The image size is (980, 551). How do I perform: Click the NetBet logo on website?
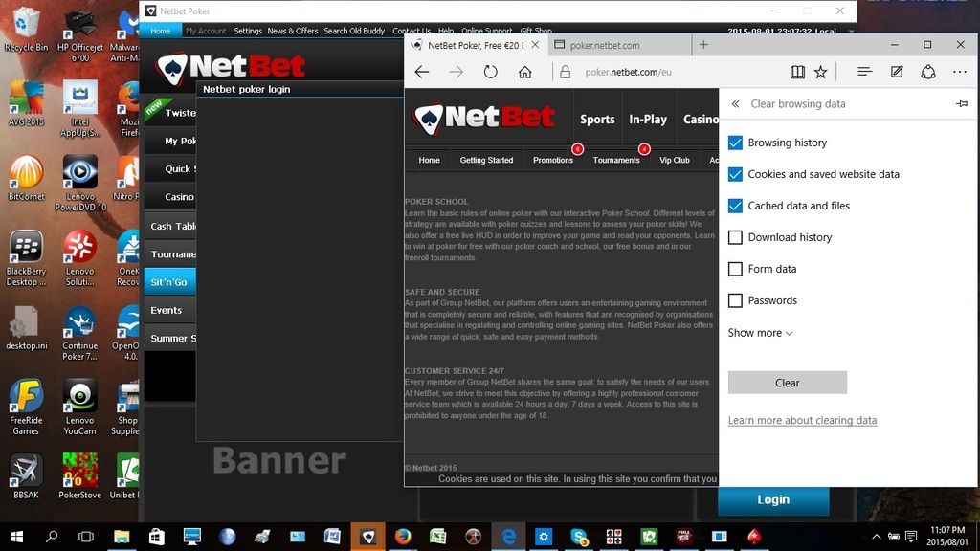pyautogui.click(x=483, y=119)
